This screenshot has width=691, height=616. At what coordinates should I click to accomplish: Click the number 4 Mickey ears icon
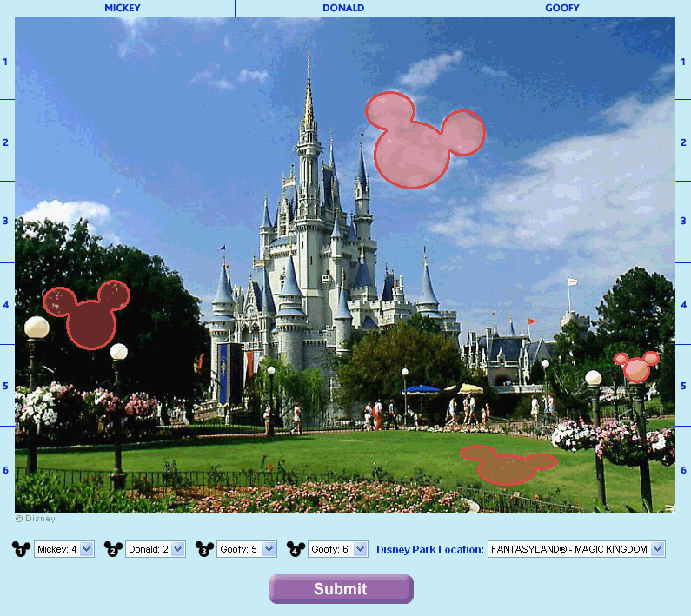click(x=296, y=549)
